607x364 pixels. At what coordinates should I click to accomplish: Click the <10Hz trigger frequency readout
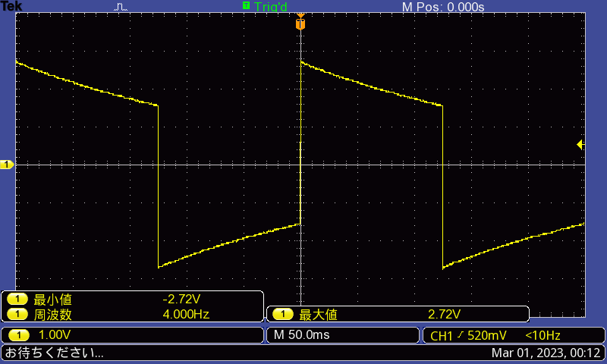click(543, 335)
